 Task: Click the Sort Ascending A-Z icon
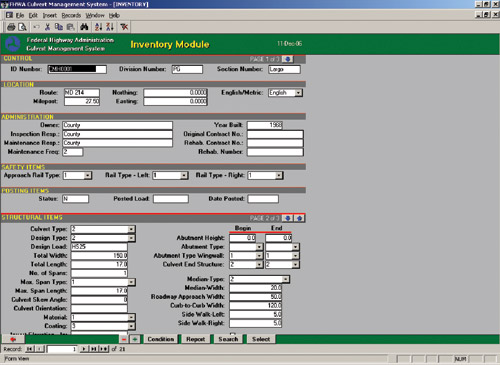(x=98, y=27)
